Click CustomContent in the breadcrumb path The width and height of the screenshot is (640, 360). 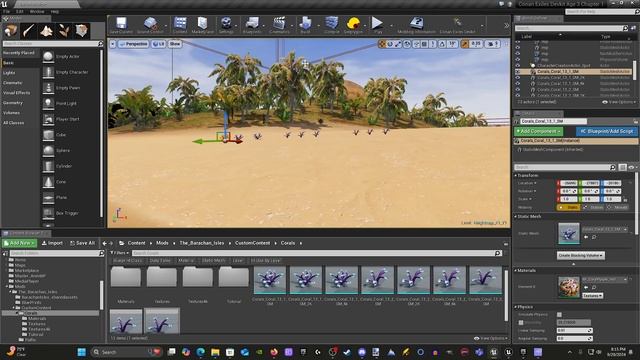pyautogui.click(x=252, y=243)
